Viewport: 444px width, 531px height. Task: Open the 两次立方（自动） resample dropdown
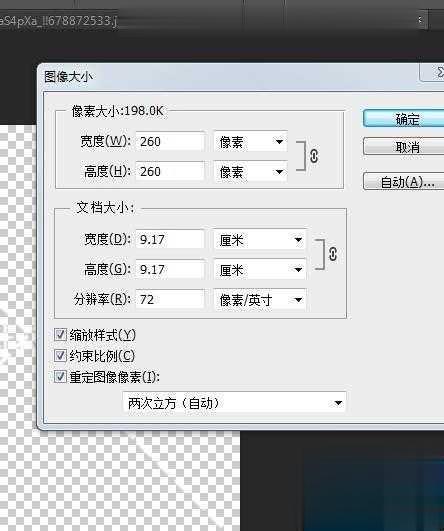coord(234,403)
